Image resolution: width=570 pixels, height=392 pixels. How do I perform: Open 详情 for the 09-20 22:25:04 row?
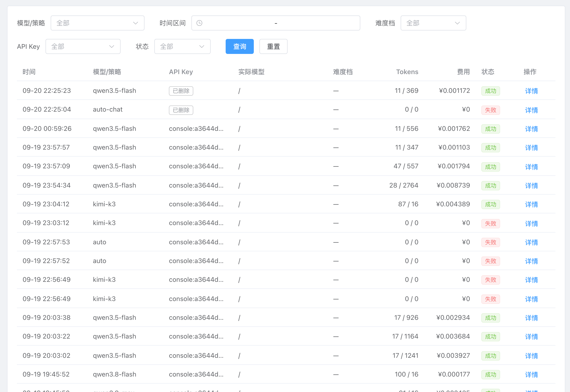pyautogui.click(x=531, y=110)
